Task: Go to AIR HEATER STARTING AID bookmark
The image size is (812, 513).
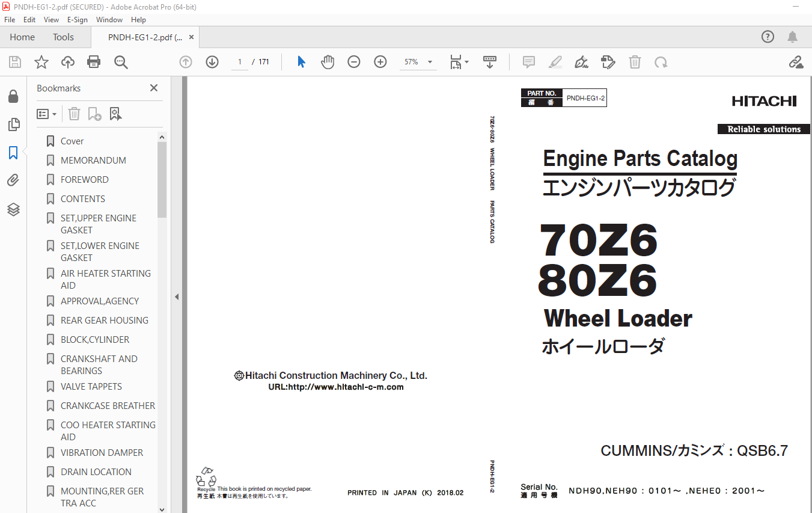Action: (106, 280)
